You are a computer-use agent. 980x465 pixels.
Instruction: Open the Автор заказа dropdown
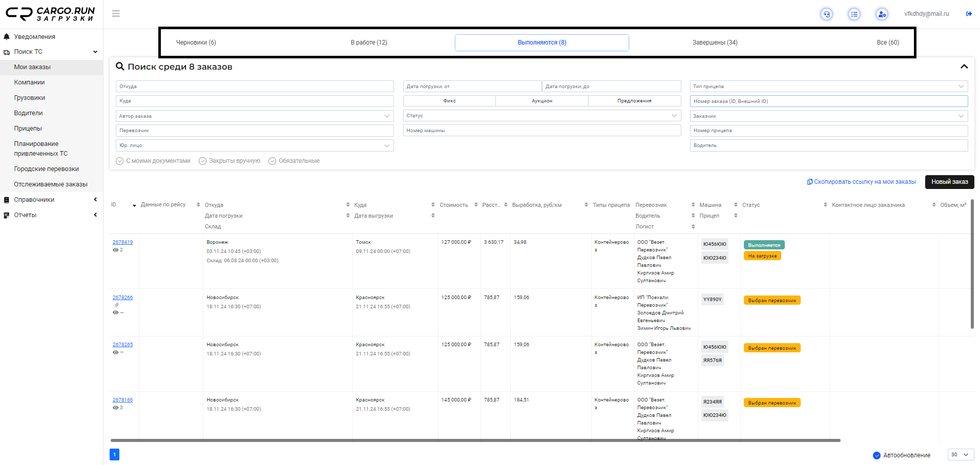(255, 116)
